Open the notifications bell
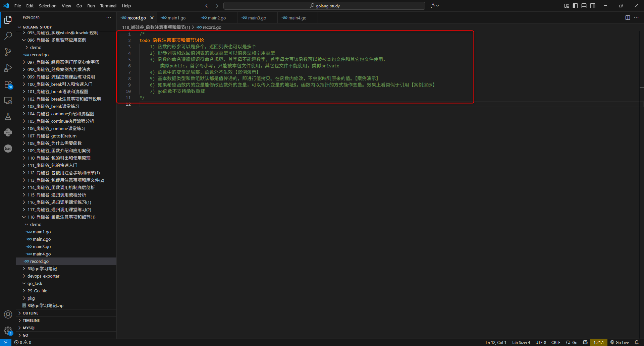This screenshot has width=644, height=346. click(x=637, y=342)
